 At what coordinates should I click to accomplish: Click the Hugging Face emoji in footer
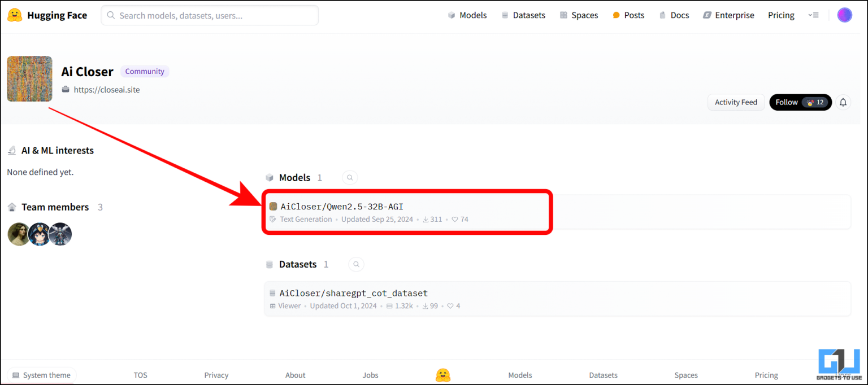tap(443, 375)
